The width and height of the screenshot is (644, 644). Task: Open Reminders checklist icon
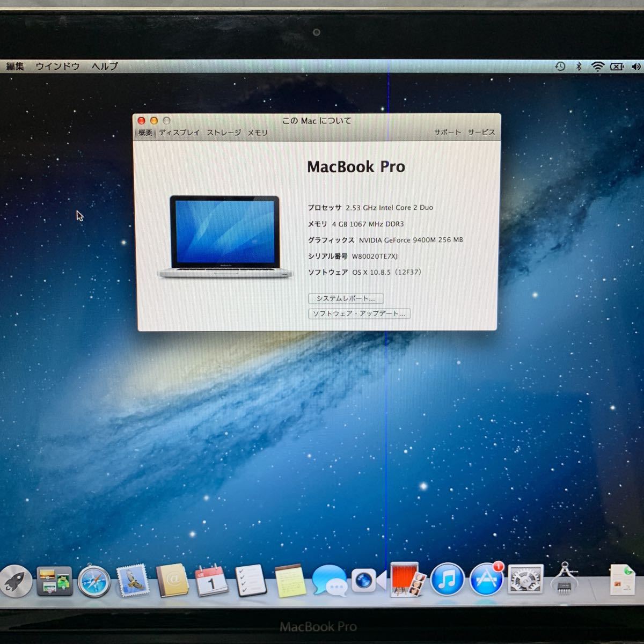coord(251,580)
